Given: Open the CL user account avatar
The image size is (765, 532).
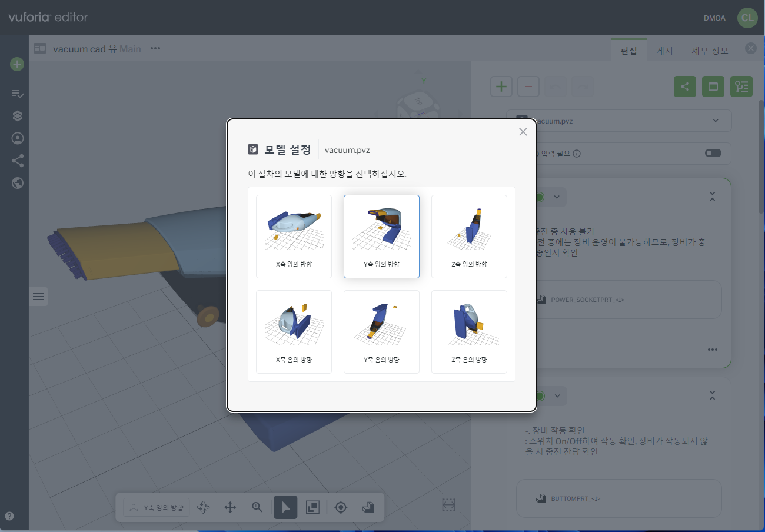Looking at the screenshot, I should pyautogui.click(x=747, y=18).
